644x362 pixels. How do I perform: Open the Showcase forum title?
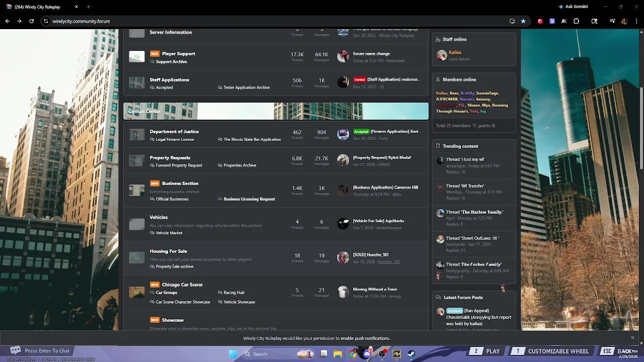(173, 320)
